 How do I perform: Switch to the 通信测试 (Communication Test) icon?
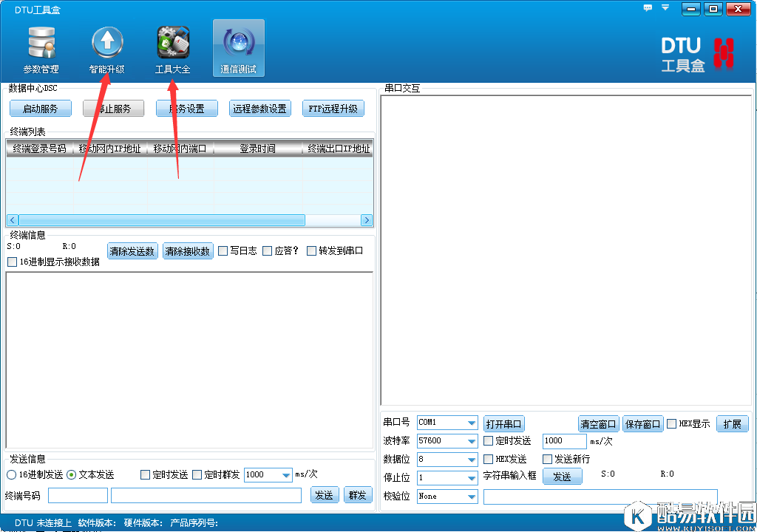click(x=238, y=47)
